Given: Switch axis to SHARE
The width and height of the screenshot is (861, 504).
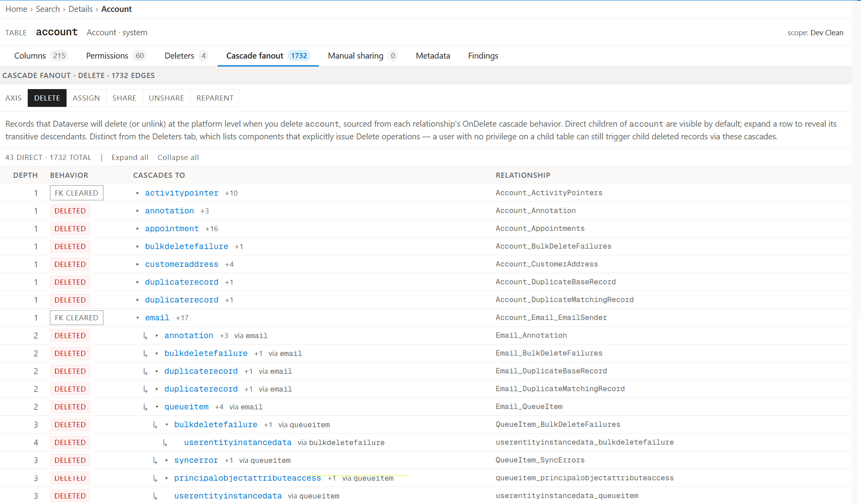Looking at the screenshot, I should (124, 98).
